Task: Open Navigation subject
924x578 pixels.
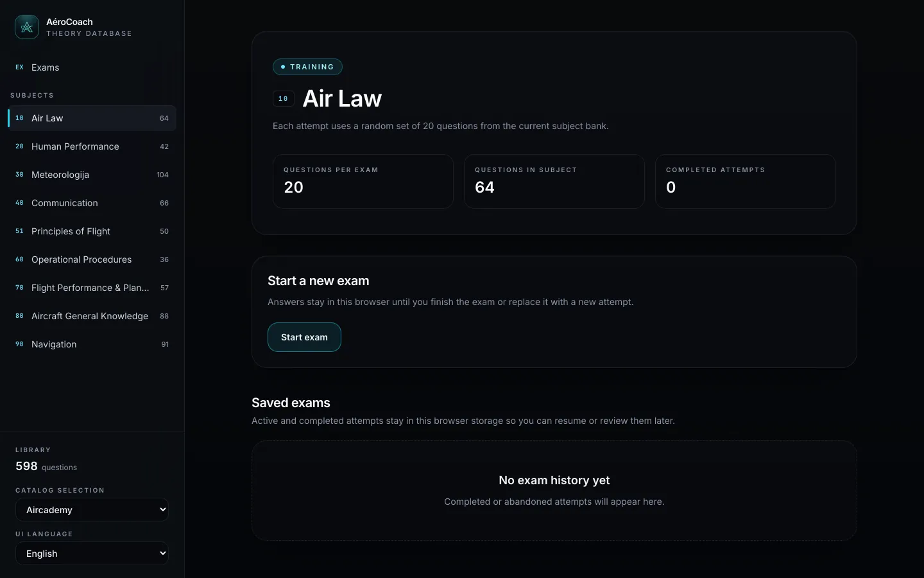Action: (x=92, y=344)
